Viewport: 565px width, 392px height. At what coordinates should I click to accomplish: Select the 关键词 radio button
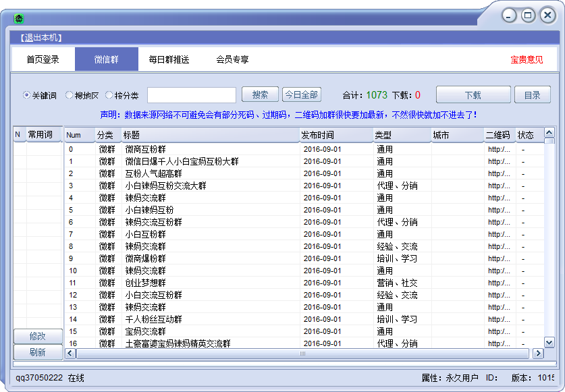click(27, 95)
